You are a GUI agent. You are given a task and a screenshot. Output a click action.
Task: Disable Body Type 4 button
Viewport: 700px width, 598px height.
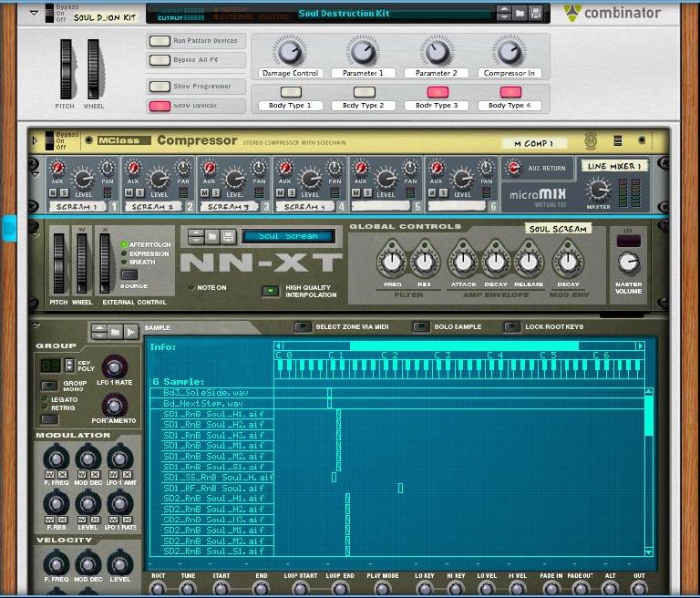510,92
